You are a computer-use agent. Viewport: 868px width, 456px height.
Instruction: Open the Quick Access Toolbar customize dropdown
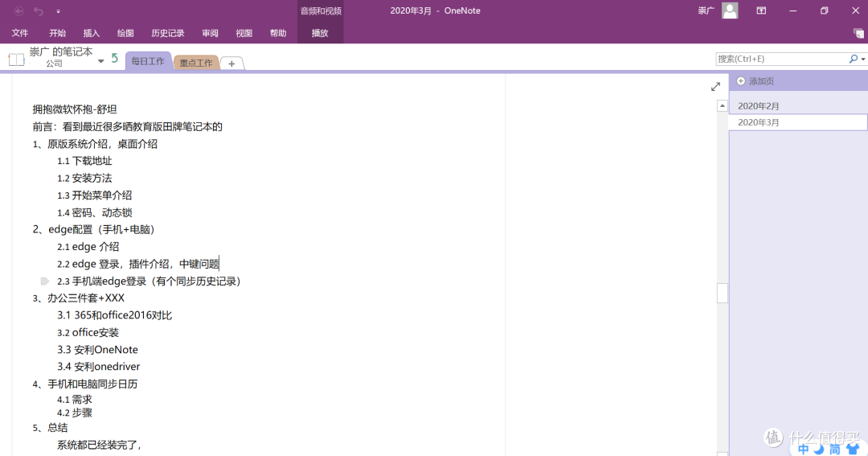coord(58,11)
